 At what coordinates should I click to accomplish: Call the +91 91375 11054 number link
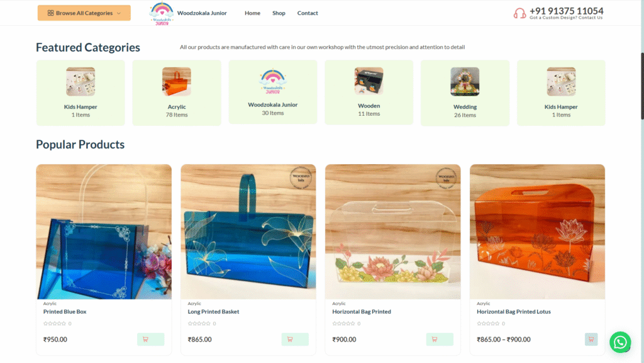coord(567,11)
